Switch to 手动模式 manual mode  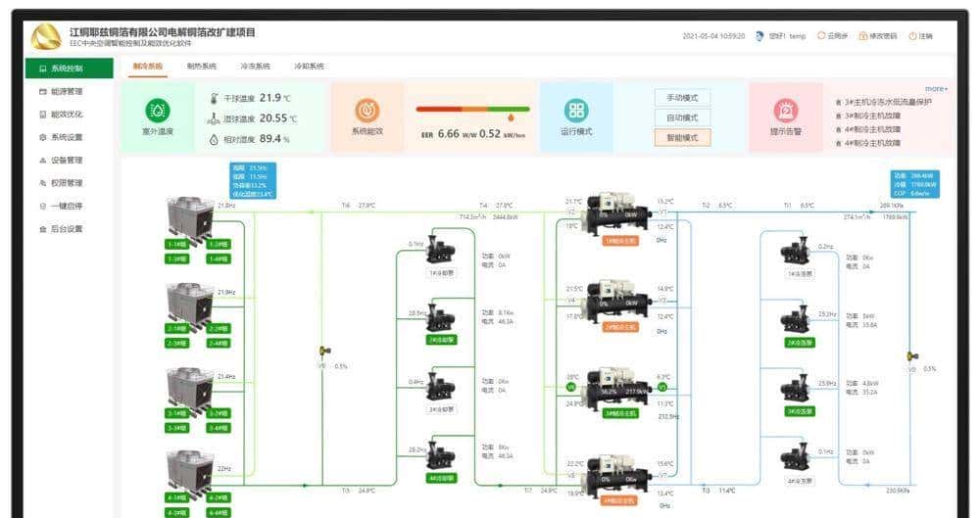point(682,98)
